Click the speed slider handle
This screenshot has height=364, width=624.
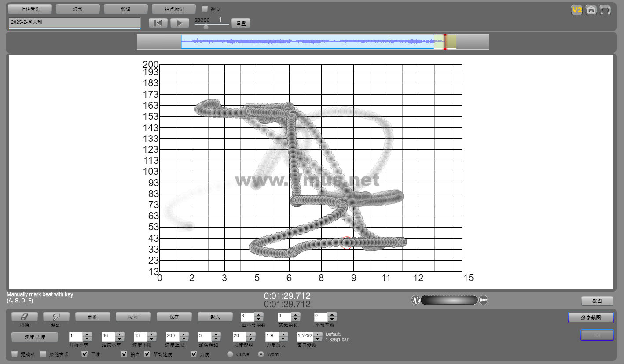[206, 26]
